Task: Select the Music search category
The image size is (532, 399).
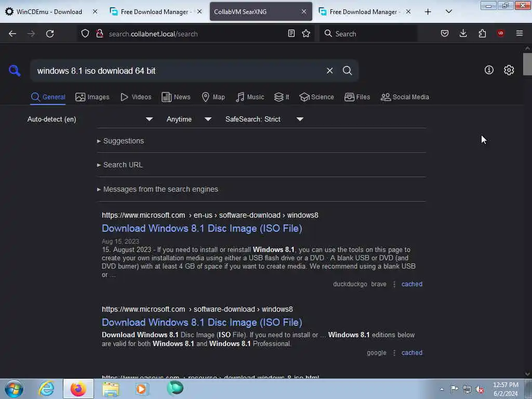Action: (250, 97)
